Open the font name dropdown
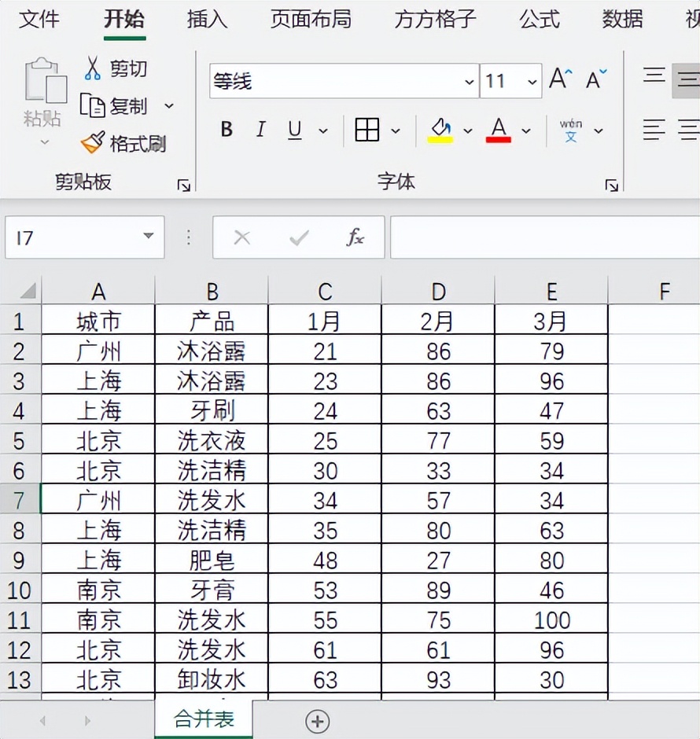Screen dimensions: 700x739 [470, 82]
